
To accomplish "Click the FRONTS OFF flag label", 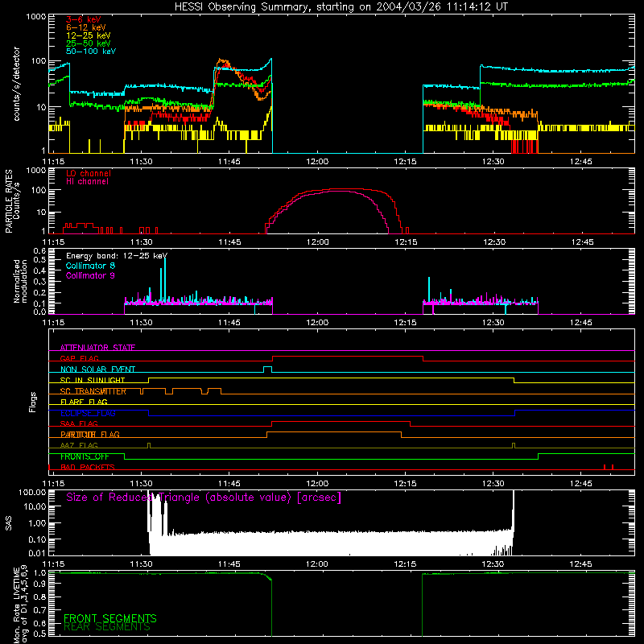I will [85, 456].
